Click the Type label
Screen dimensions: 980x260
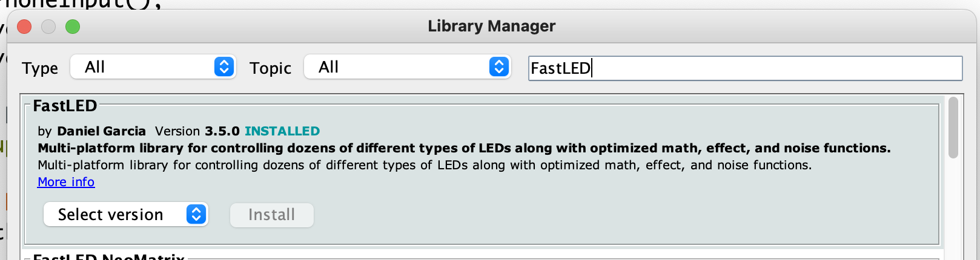(x=40, y=68)
